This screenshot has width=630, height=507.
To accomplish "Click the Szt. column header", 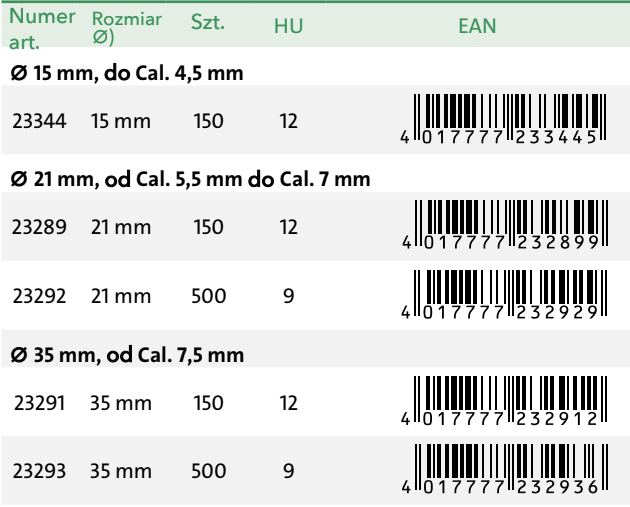I will (x=208, y=22).
